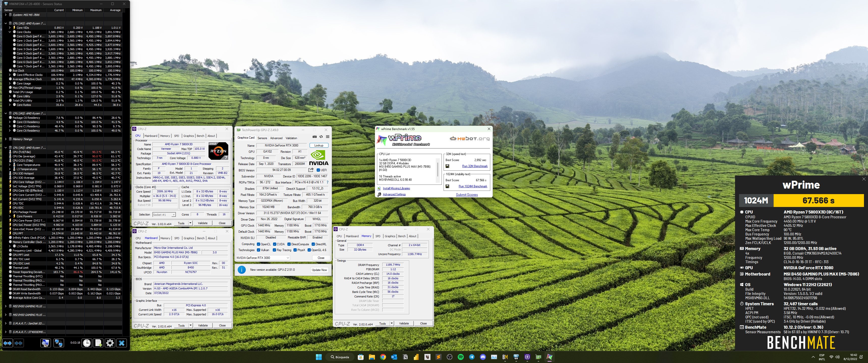
Task: Click Windows Start button
Action: 318,357
